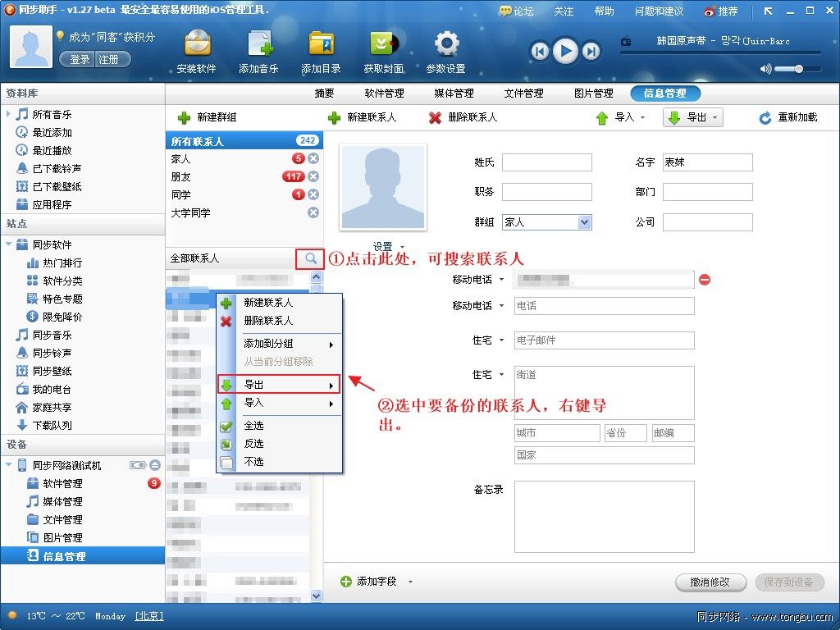This screenshot has height=630, width=840.
Task: Click the 撤消修改 button
Action: 710,582
